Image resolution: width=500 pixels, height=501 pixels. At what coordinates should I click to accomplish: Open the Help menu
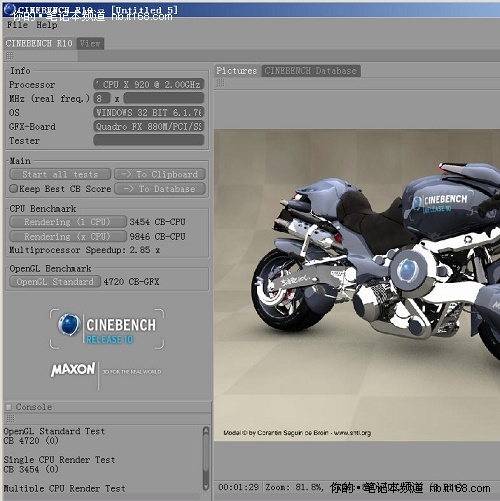(47, 25)
